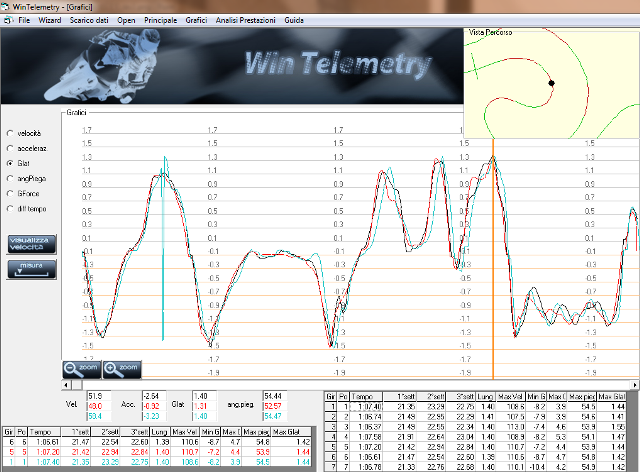Click the ang.pieg. value field 54.44
The width and height of the screenshot is (640, 472).
[275, 396]
